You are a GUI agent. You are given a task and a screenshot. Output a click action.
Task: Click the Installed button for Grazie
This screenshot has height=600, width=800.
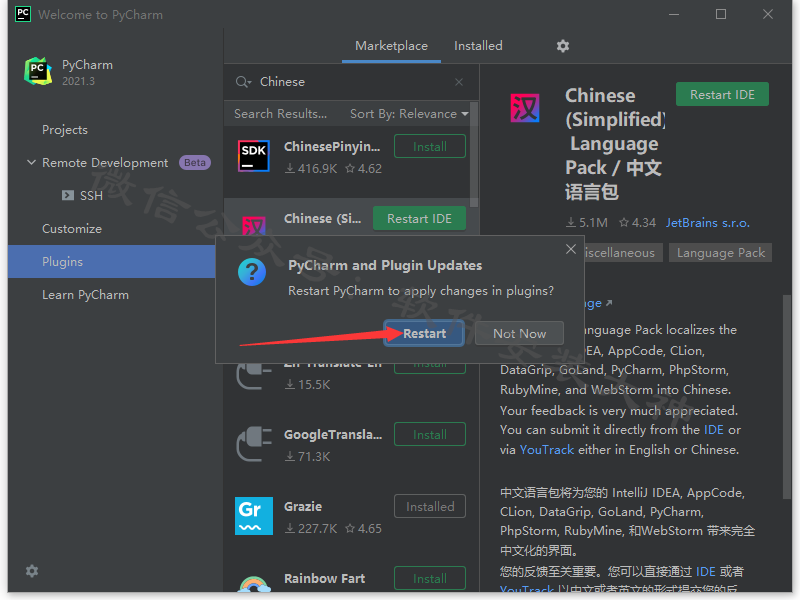(430, 506)
